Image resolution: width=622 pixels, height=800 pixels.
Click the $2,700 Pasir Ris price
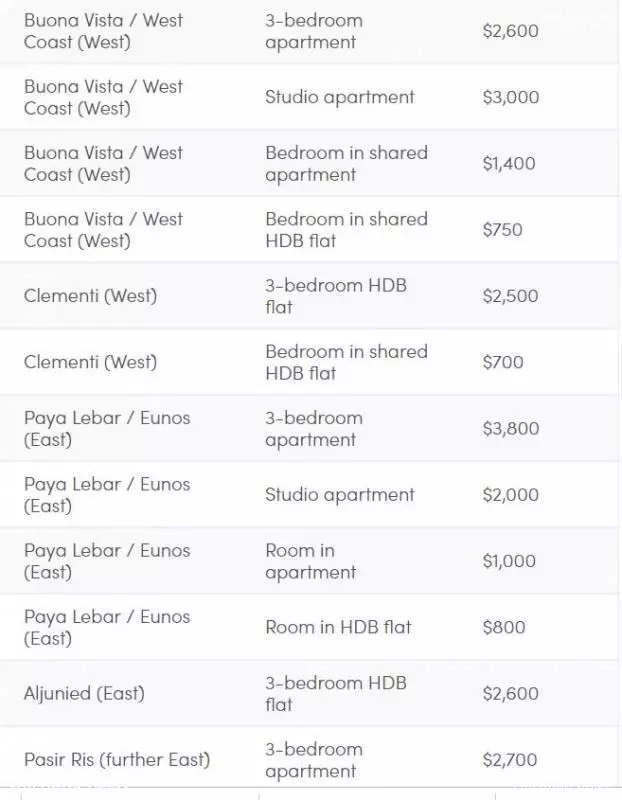(510, 760)
